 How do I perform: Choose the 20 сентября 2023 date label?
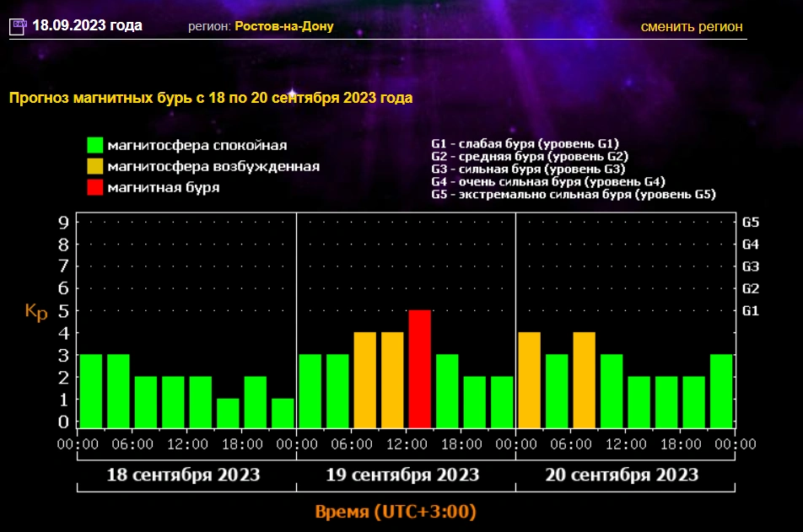[x=622, y=475]
